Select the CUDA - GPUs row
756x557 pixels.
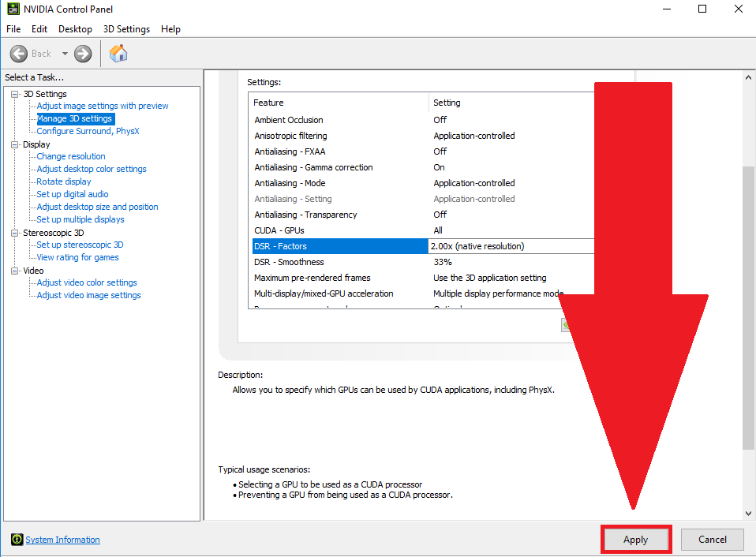(x=423, y=230)
